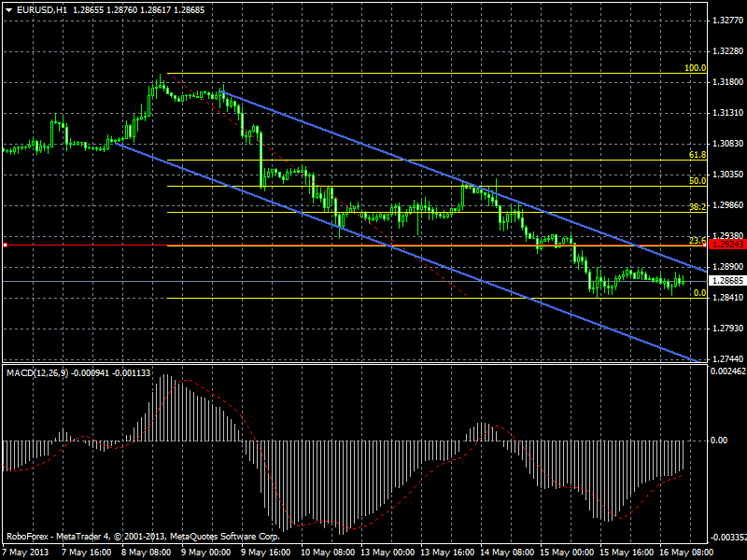Select the Fibonacci 38.2 level label
Image resolution: width=747 pixels, height=560 pixels.
[x=698, y=207]
